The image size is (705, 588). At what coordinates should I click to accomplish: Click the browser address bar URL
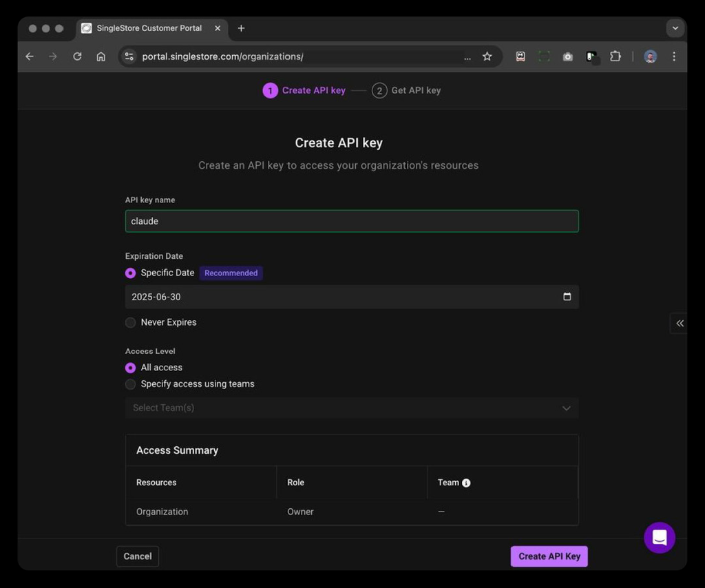(222, 56)
